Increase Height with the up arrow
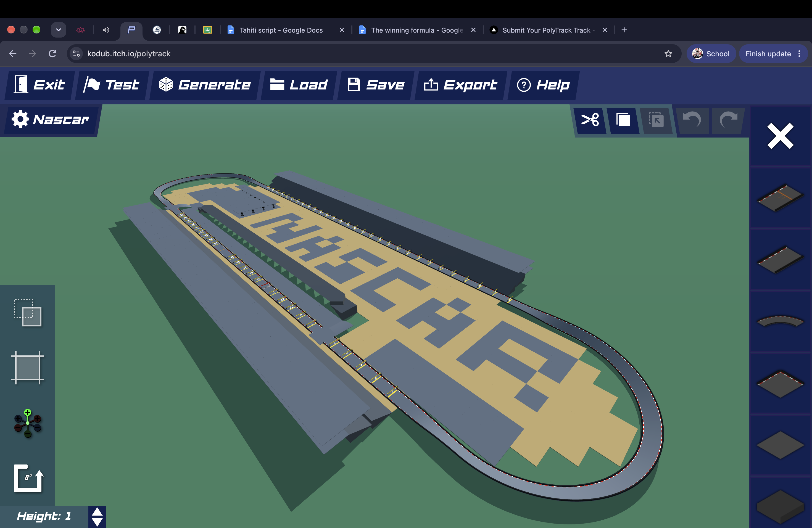The width and height of the screenshot is (812, 528). [97, 512]
